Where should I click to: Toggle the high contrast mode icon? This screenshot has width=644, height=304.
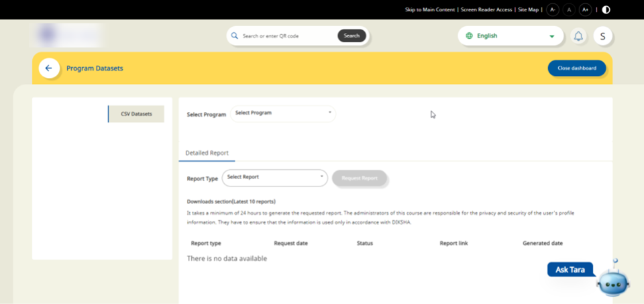[x=606, y=9]
